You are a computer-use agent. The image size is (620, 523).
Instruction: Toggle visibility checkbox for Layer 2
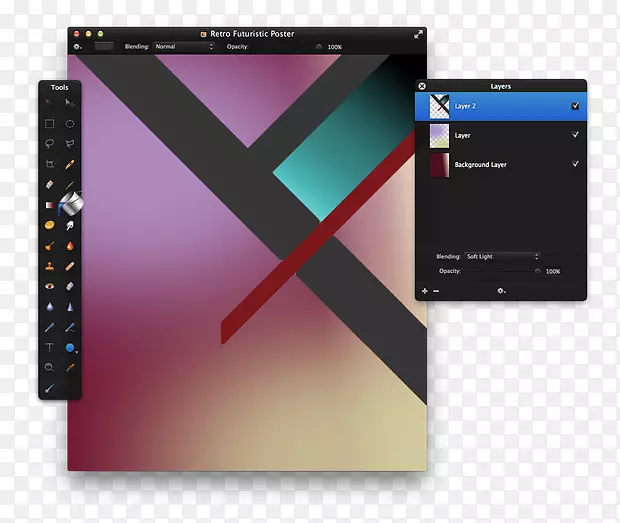click(575, 106)
